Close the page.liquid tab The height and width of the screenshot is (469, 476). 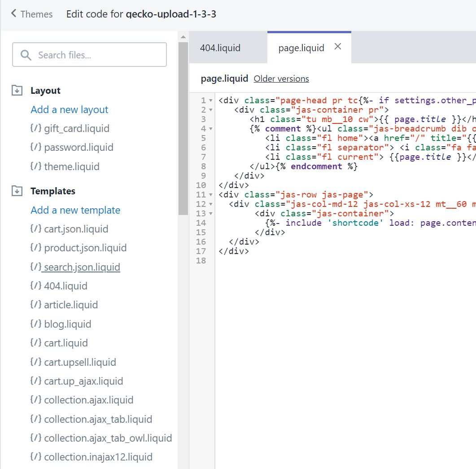point(338,47)
